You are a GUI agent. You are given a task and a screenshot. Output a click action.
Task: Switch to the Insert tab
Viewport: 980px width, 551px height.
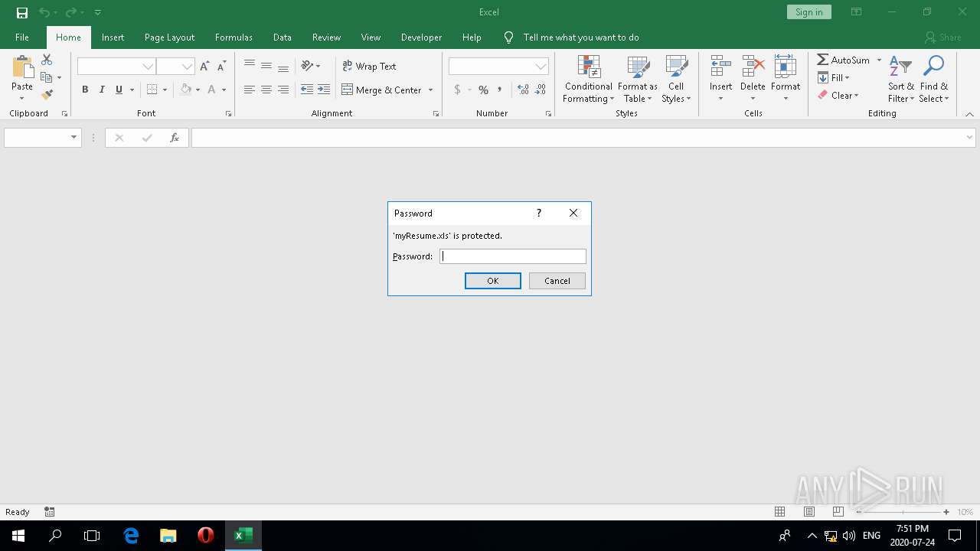(x=113, y=37)
